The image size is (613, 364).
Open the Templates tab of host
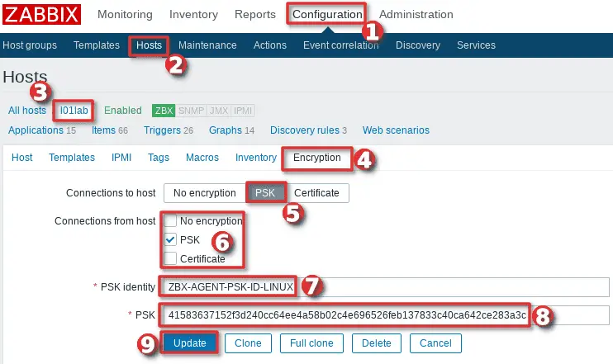click(72, 158)
